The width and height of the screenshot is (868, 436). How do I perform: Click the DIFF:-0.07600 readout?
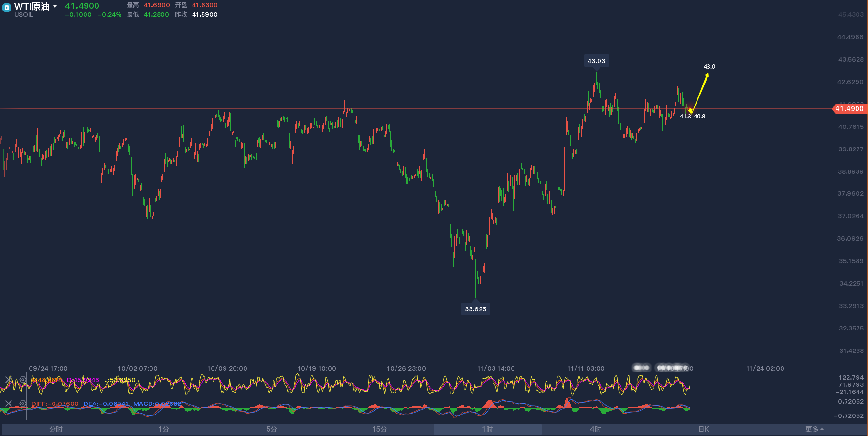pos(55,404)
